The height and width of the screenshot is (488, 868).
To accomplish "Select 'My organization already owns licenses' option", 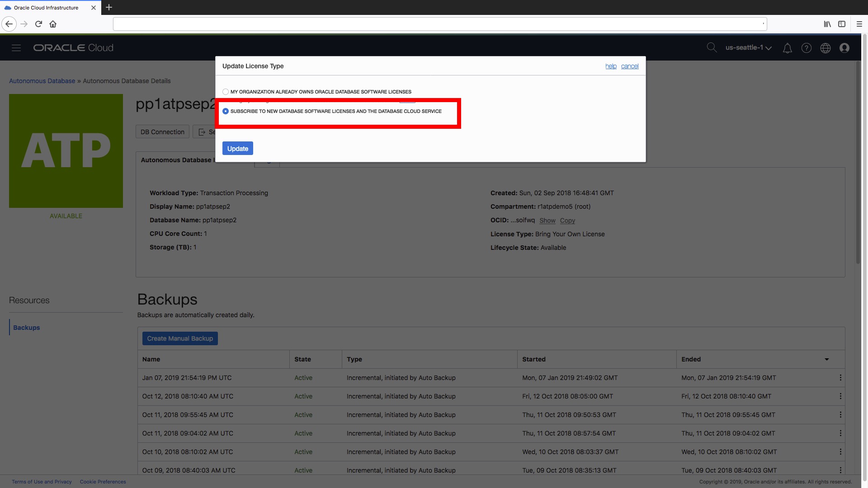I will point(226,92).
